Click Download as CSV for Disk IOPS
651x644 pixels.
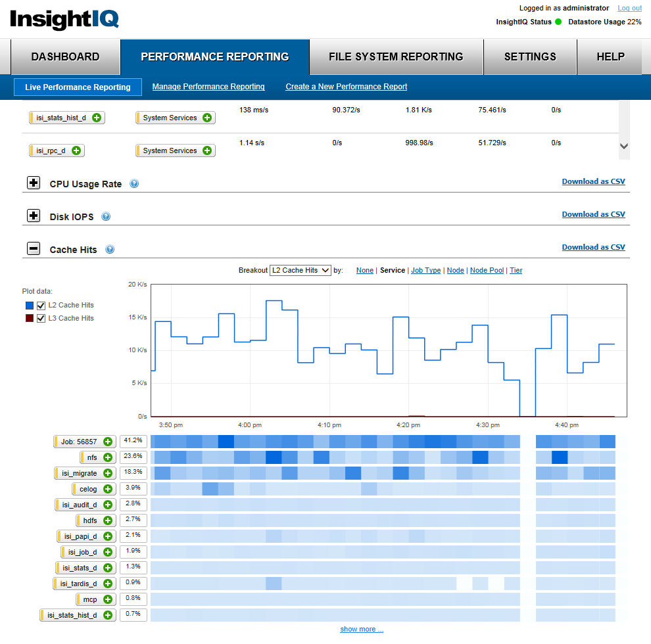pos(593,214)
